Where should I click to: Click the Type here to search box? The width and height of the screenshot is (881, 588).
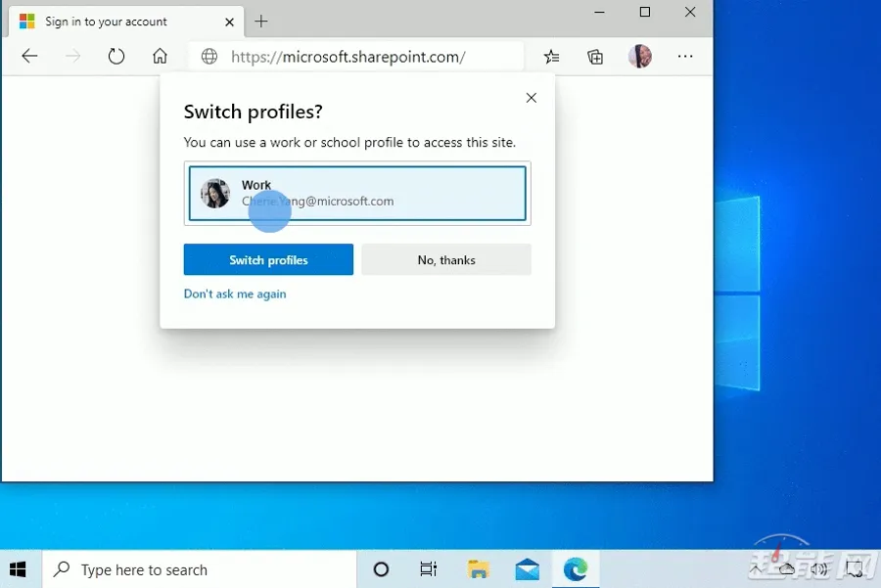click(200, 569)
